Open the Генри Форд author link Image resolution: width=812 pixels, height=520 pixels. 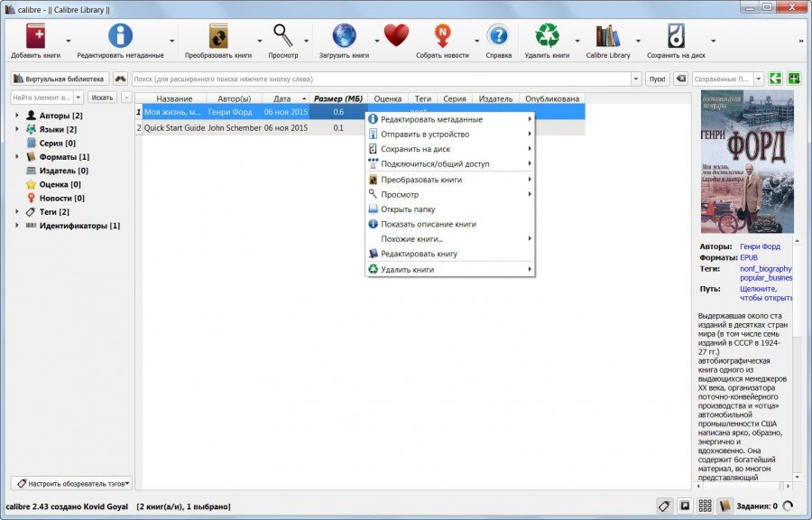(760, 246)
